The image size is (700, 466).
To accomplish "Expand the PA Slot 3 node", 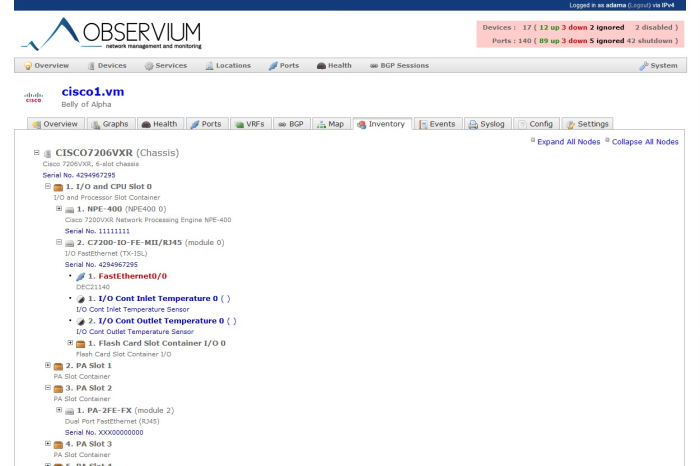I will click(48, 443).
